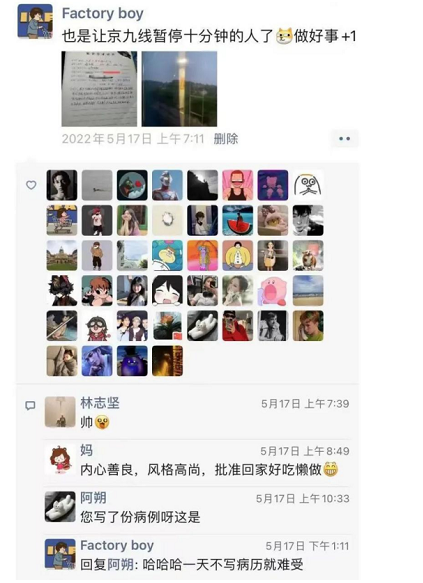Open Factory boy's avatar at post top
This screenshot has width=423, height=583.
coord(35,22)
